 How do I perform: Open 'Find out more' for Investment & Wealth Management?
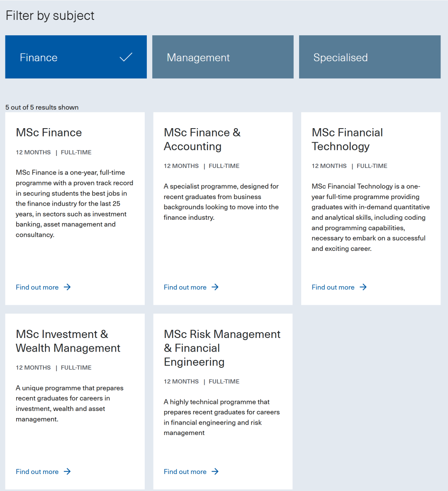[x=37, y=472]
